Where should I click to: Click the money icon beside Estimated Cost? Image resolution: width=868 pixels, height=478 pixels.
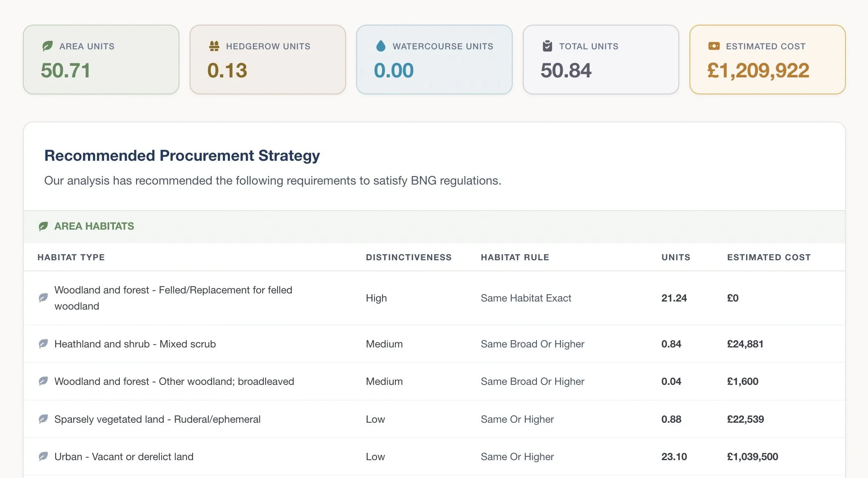coord(714,46)
